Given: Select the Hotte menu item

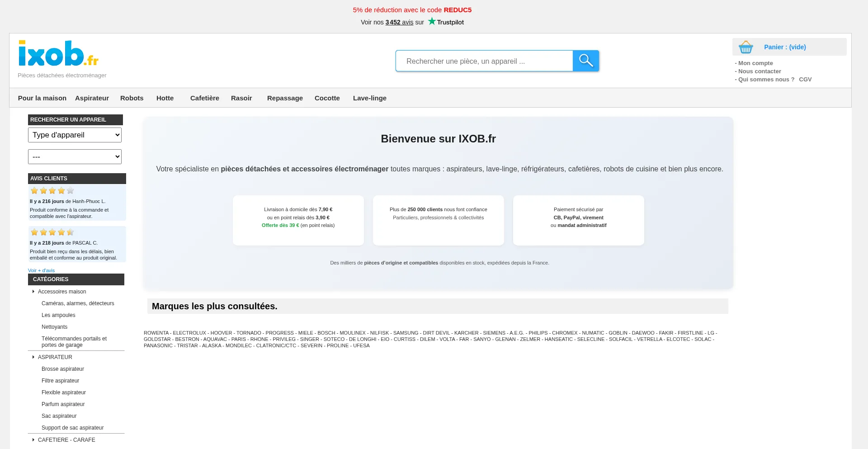Looking at the screenshot, I should [x=165, y=98].
